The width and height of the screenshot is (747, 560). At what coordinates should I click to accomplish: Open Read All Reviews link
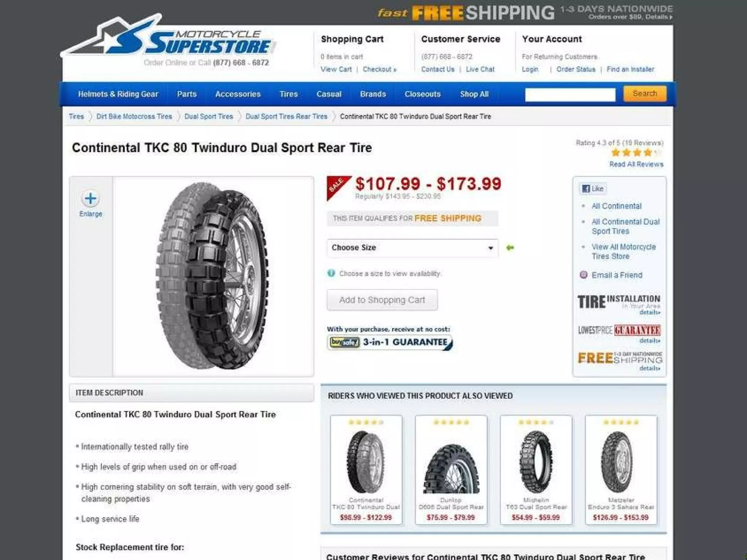(636, 164)
